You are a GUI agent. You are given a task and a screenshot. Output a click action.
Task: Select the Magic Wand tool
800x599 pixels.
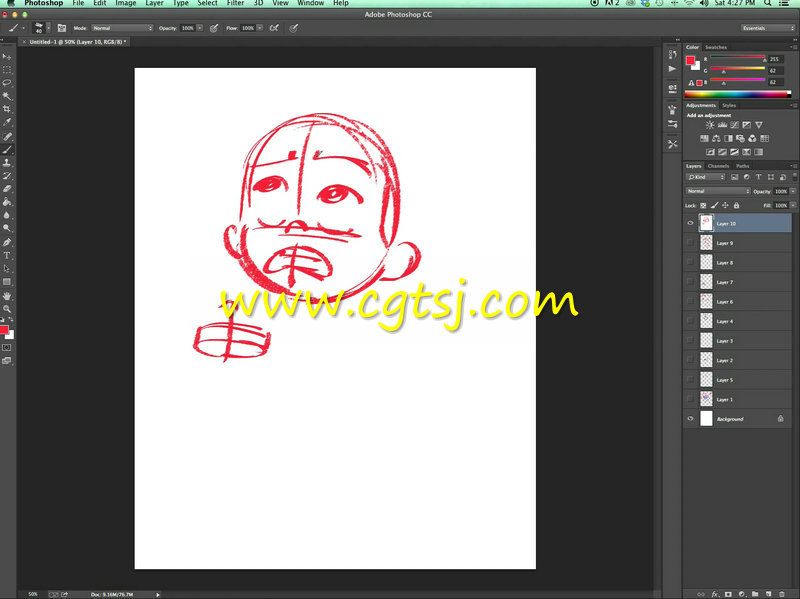pyautogui.click(x=7, y=96)
